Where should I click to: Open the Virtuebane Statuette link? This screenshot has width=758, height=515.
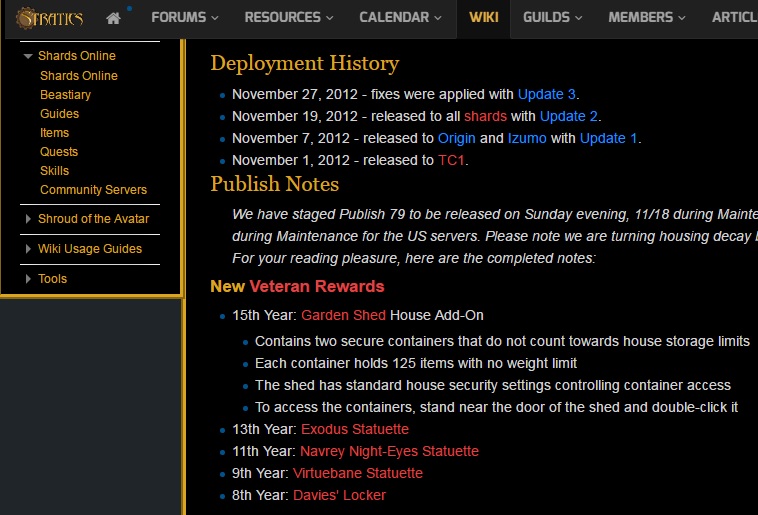(358, 473)
